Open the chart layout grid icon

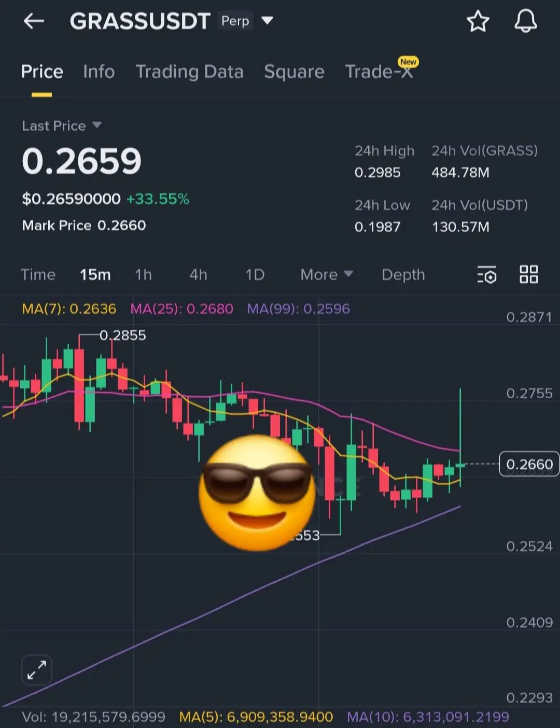click(x=529, y=274)
